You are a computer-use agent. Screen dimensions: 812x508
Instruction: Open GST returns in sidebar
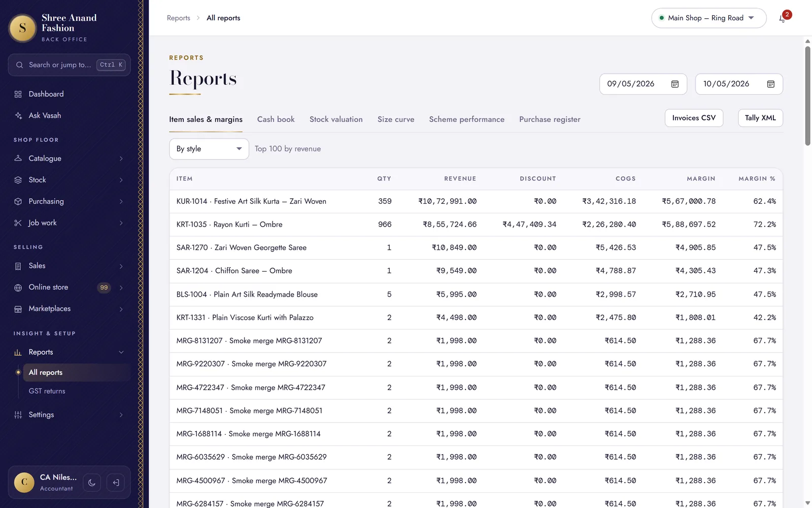point(47,391)
